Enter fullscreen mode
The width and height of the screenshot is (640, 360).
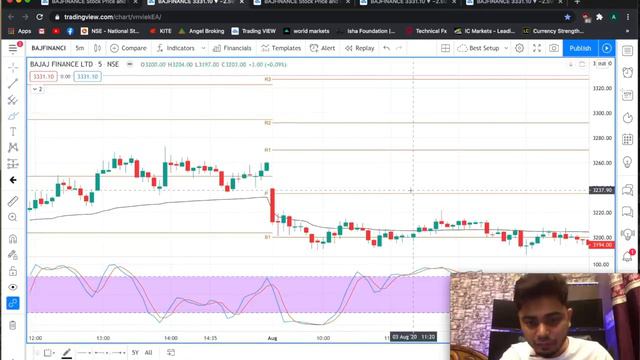coord(537,48)
